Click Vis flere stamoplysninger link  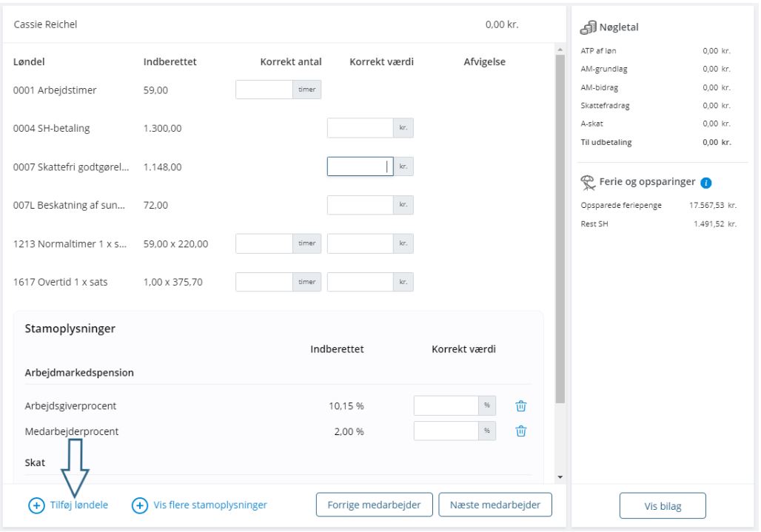[209, 505]
